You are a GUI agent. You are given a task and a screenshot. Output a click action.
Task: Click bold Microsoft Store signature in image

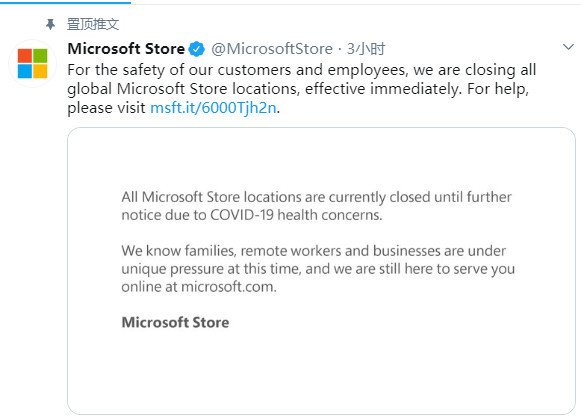tap(175, 322)
